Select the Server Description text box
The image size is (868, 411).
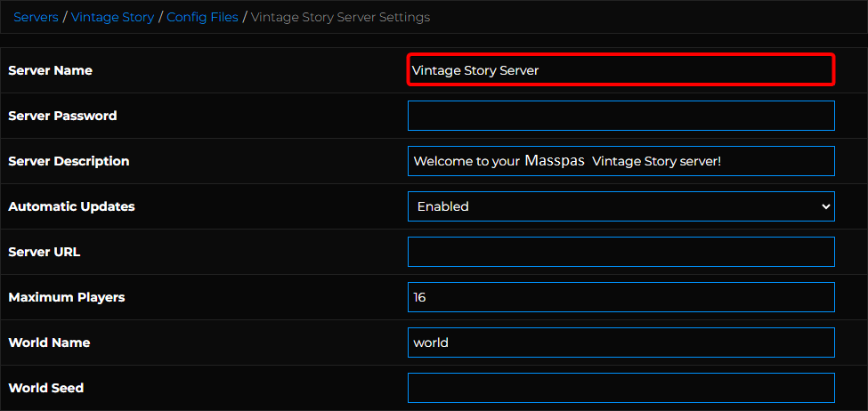tap(621, 161)
